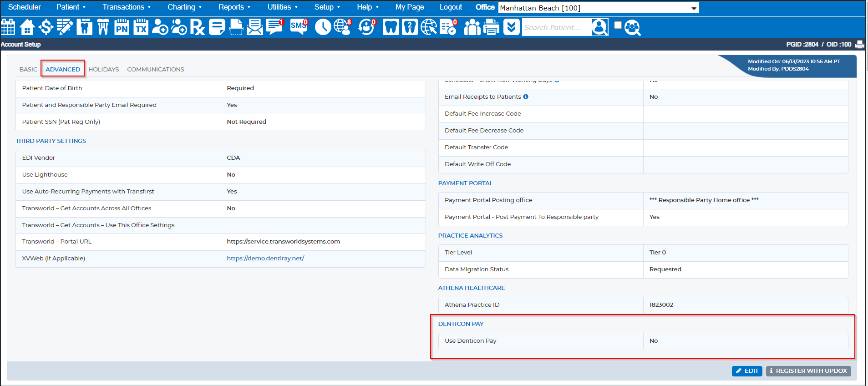The image size is (868, 386).
Task: Click the group of people icon
Action: [x=472, y=27]
